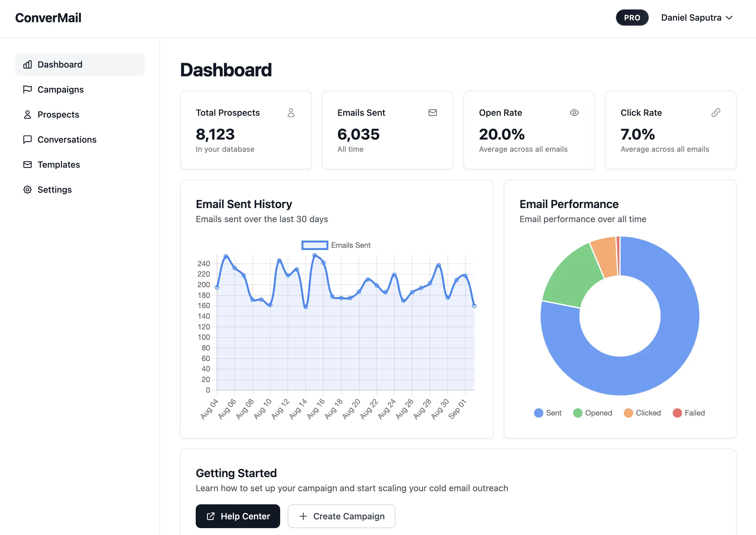Click the Emails Sent legend color swatch

pos(315,245)
